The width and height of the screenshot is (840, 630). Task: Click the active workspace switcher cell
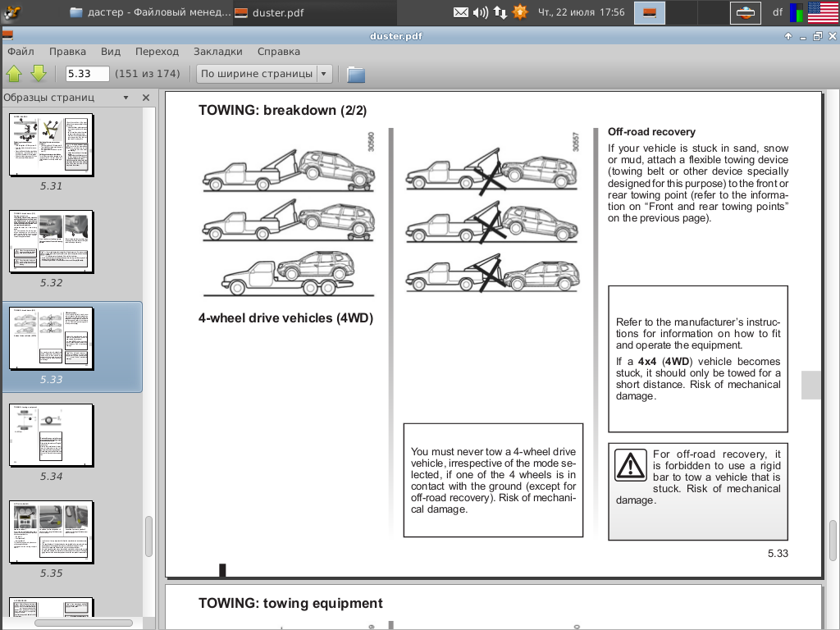(650, 13)
